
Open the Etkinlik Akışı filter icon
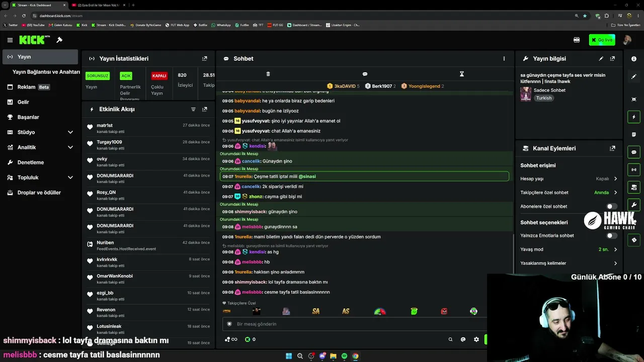[x=193, y=109]
